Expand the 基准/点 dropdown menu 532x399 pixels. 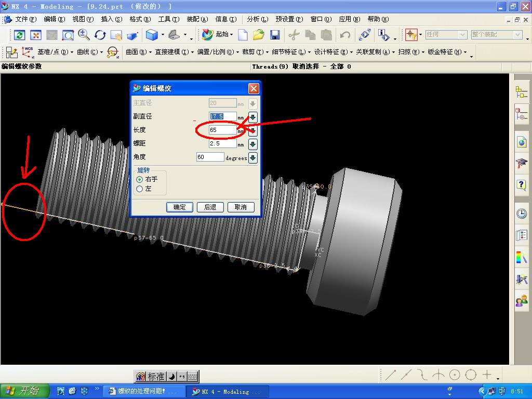tap(55, 52)
